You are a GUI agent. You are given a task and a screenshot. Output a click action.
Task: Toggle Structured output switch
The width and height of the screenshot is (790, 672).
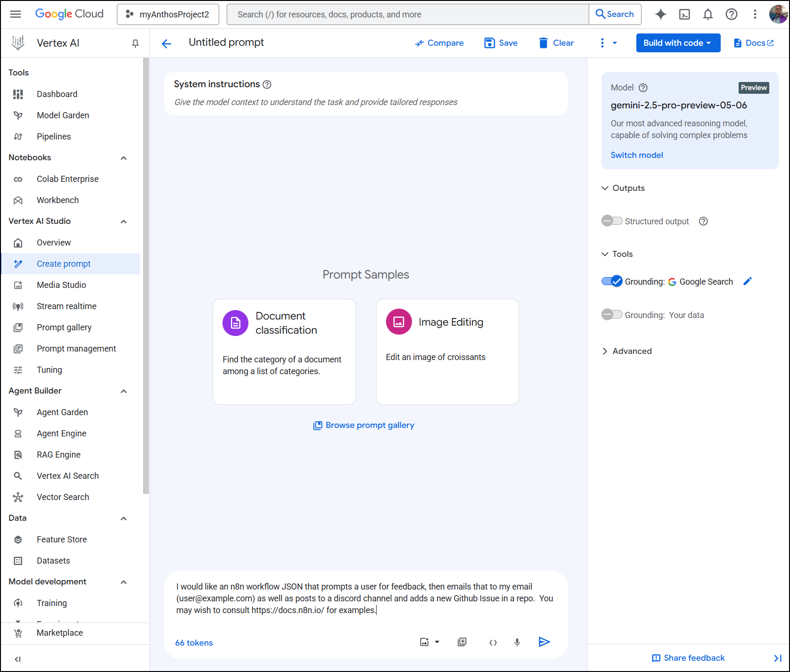(x=612, y=221)
